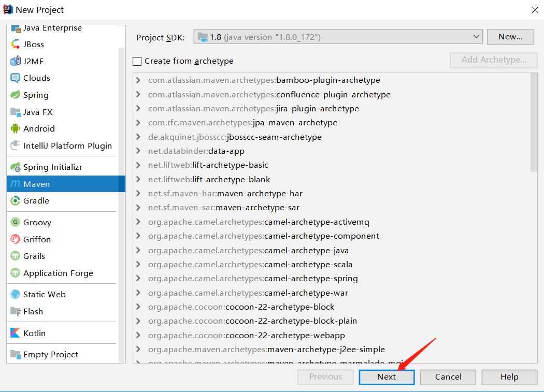Image resolution: width=544 pixels, height=392 pixels.
Task: Pick Kotlin in the project list
Action: (x=34, y=333)
